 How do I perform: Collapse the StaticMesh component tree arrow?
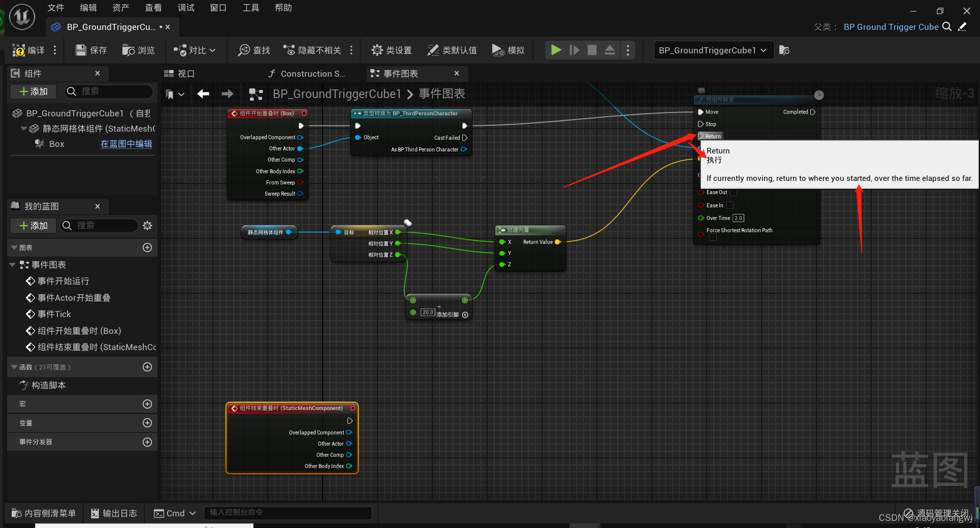(23, 129)
